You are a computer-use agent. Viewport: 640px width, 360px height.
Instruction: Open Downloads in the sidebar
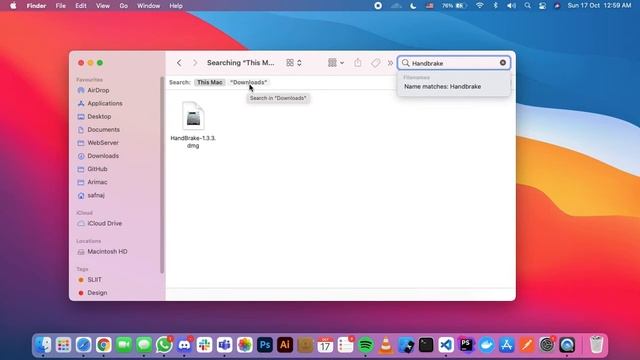point(103,156)
